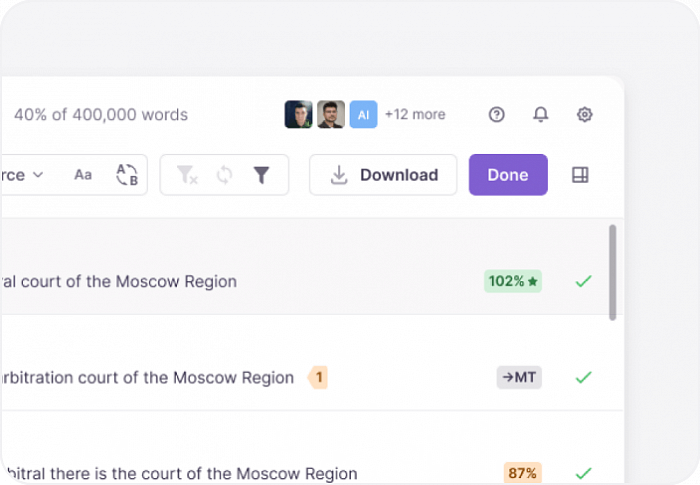This screenshot has height=485, width=700.
Task: Click the A-to-B translate swap icon
Action: [127, 175]
